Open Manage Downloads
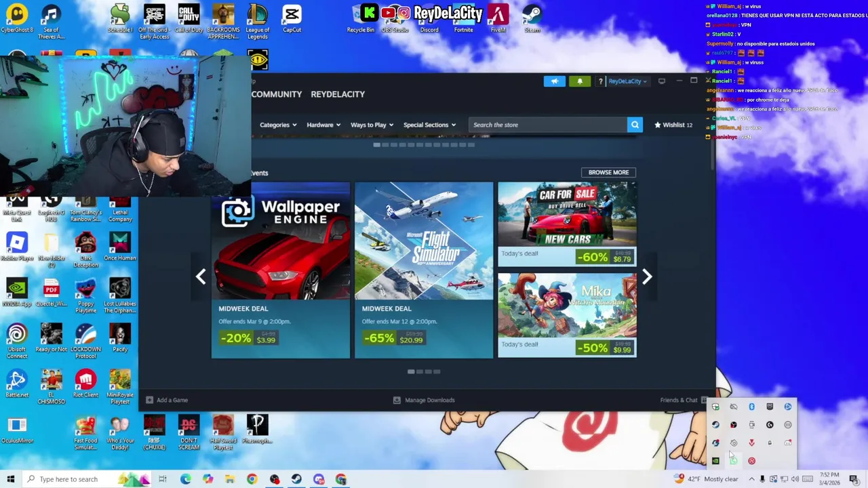This screenshot has height=488, width=868. coord(424,400)
